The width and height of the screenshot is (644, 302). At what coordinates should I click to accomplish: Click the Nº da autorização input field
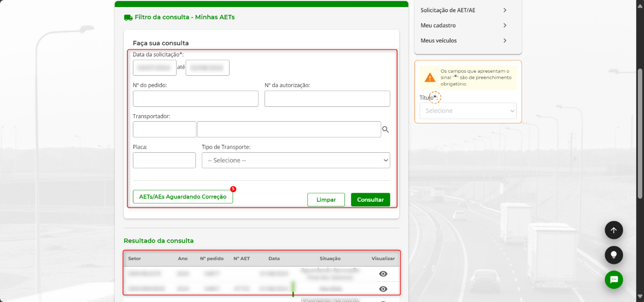[327, 99]
